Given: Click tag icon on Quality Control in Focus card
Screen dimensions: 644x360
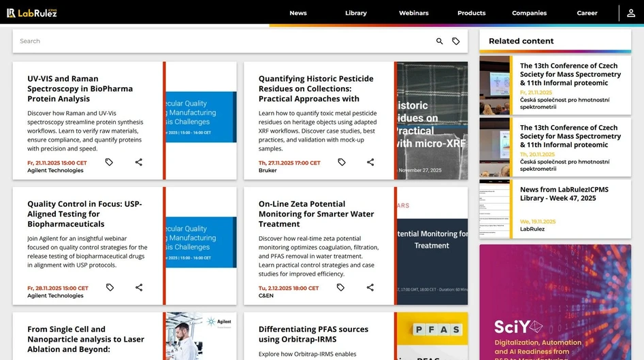Looking at the screenshot, I should point(110,287).
